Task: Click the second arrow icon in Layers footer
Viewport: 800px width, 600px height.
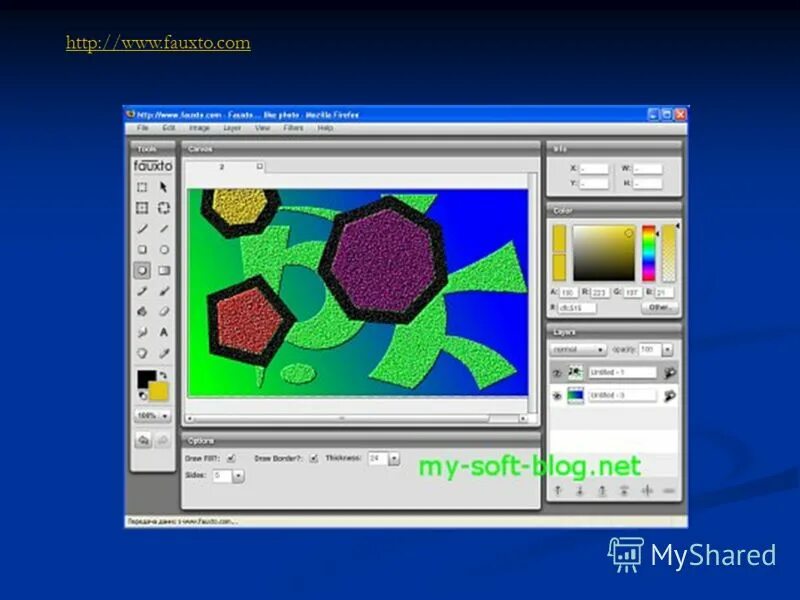Action: pos(580,491)
